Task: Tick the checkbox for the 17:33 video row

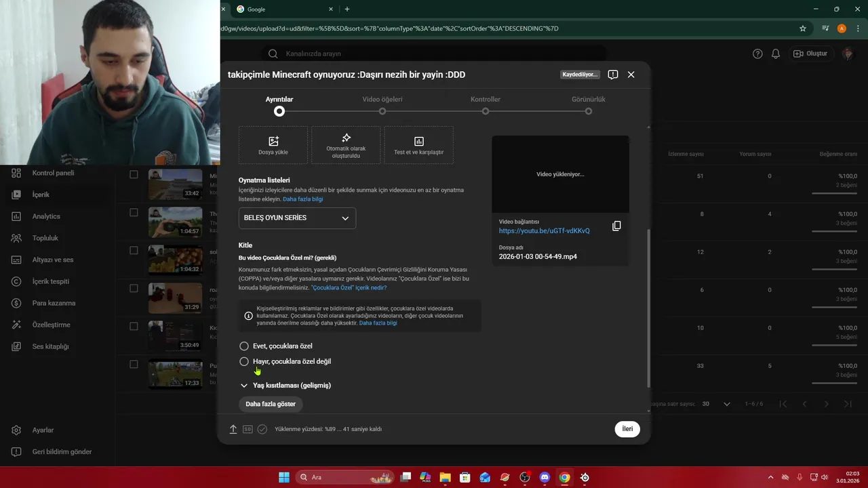Action: click(134, 364)
